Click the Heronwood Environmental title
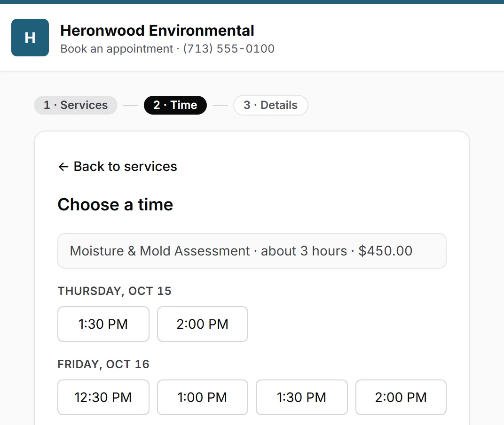504x425 pixels. pos(157,31)
